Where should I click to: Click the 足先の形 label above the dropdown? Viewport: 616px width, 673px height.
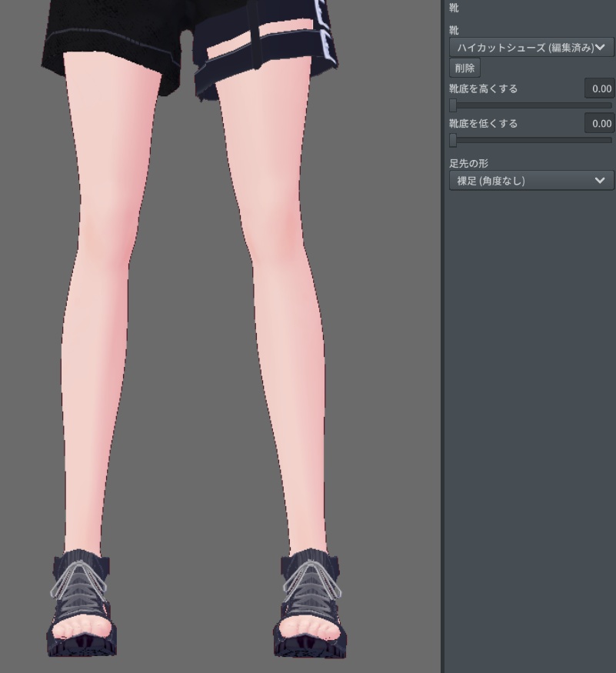pos(468,163)
